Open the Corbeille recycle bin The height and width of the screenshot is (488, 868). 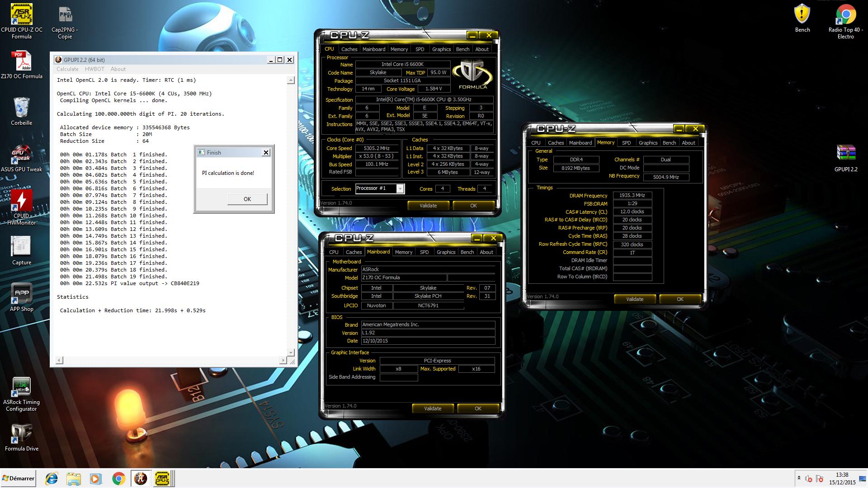point(21,111)
